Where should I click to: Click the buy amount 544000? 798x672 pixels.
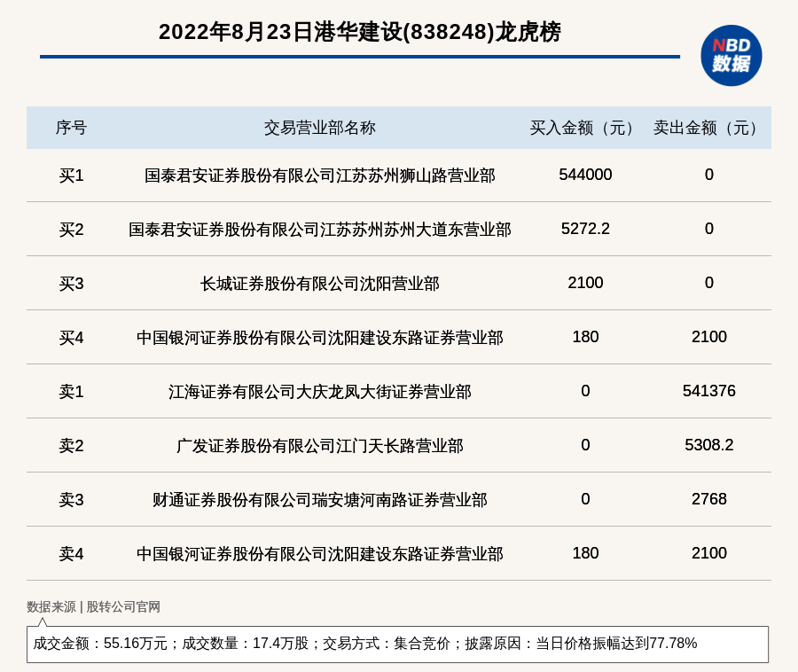[x=585, y=175]
